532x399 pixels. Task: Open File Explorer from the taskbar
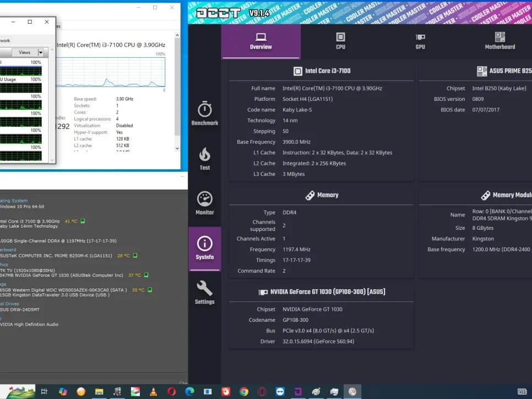99,391
